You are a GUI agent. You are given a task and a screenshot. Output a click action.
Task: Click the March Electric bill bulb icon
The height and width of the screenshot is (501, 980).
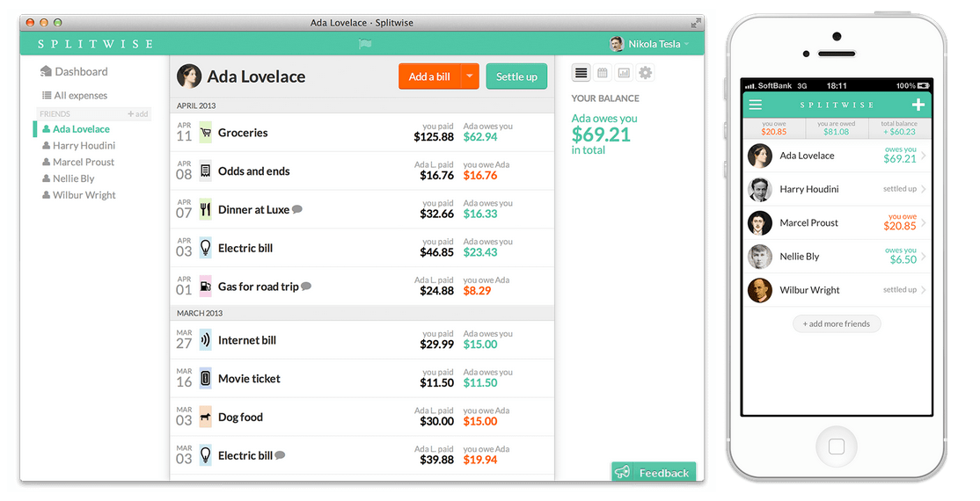[205, 455]
